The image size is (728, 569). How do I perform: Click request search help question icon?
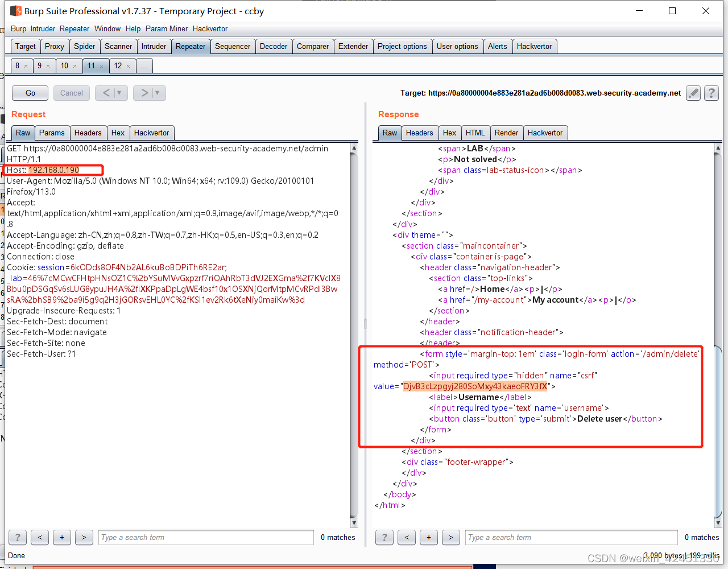[18, 537]
